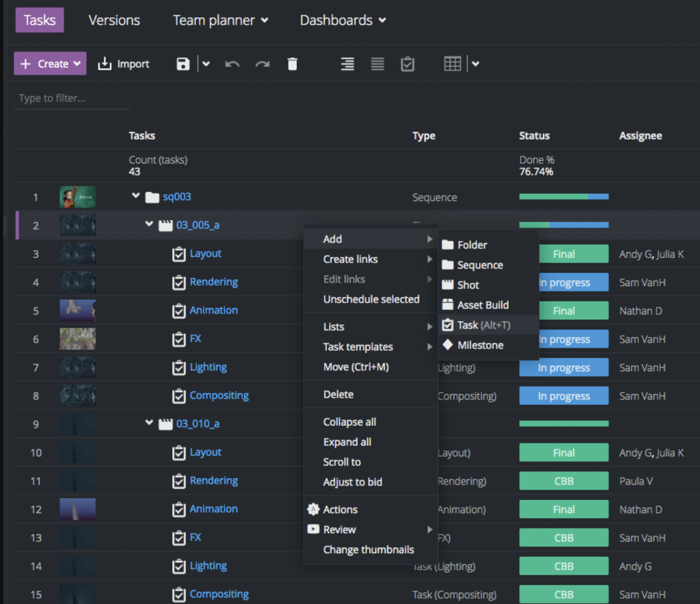
Task: Click the trash delete icon in toolbar
Action: 293,64
